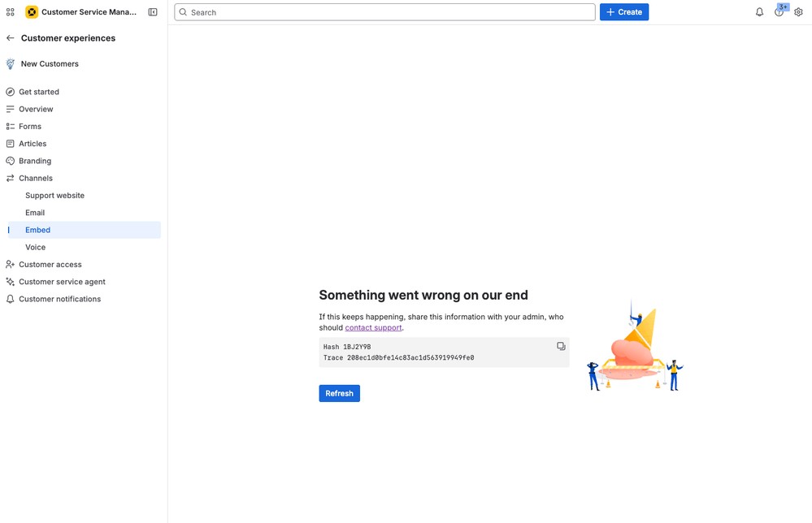Open the notifications bell
This screenshot has height=523, width=812.
(759, 11)
